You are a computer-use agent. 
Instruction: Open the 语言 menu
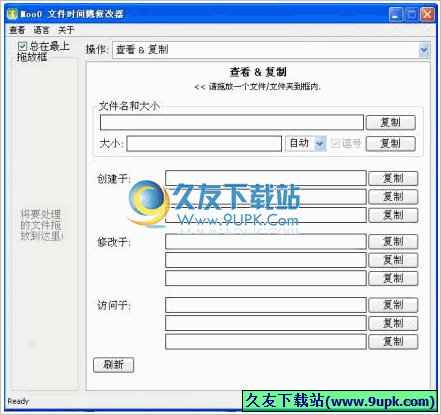[x=41, y=30]
